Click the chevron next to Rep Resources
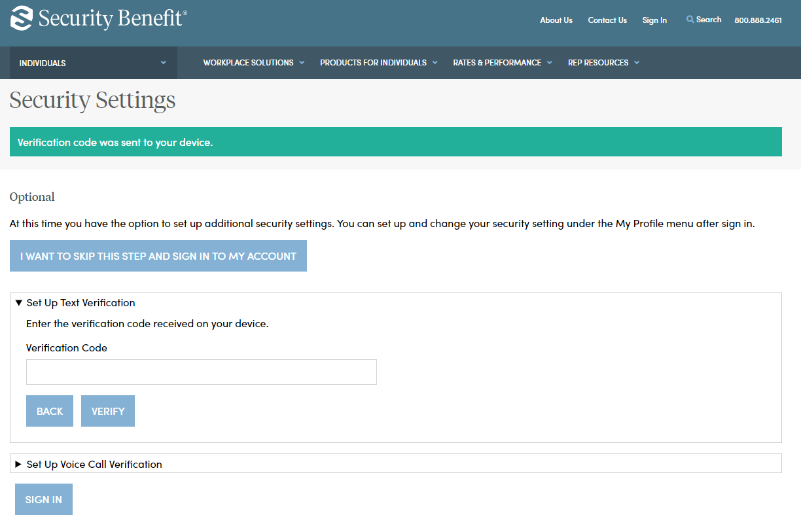801x532 pixels. tap(637, 63)
